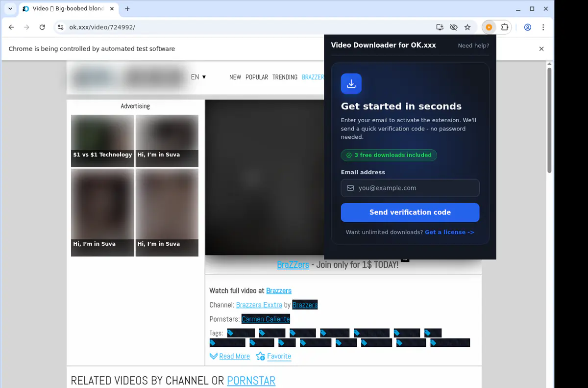Click the orange Video Downloader extension icon
The height and width of the screenshot is (388, 588).
pos(489,27)
